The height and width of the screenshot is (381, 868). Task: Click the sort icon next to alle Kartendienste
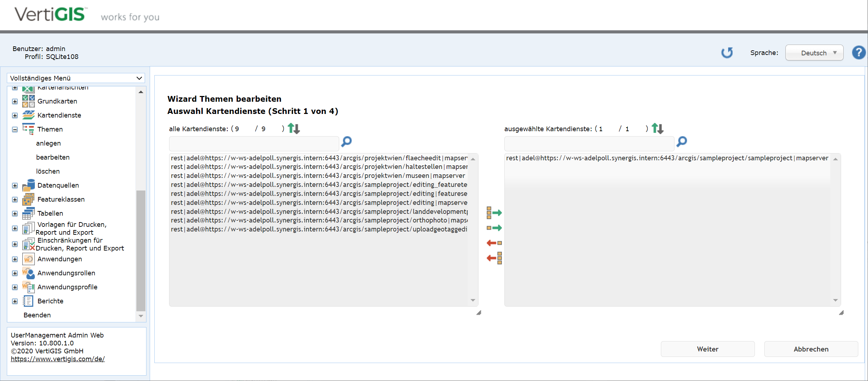coord(293,128)
